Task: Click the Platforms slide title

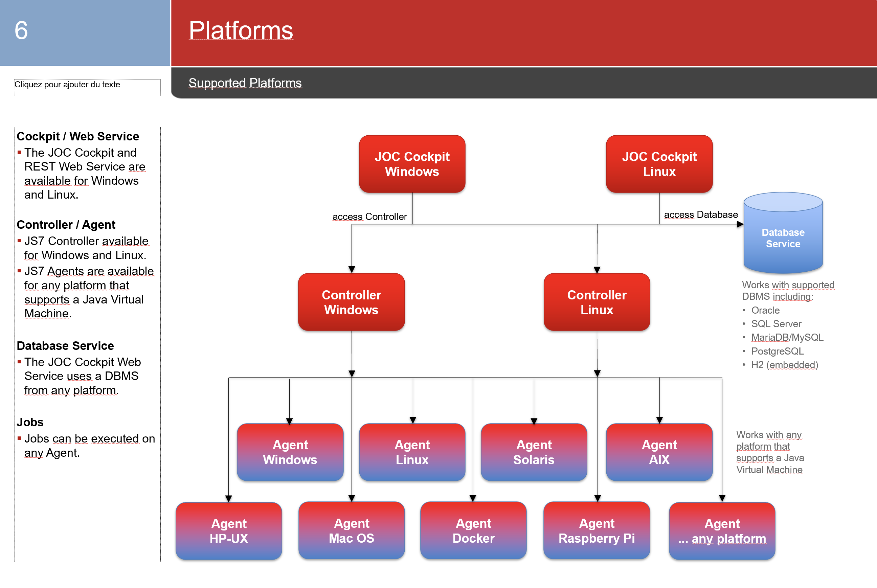Action: tap(241, 30)
